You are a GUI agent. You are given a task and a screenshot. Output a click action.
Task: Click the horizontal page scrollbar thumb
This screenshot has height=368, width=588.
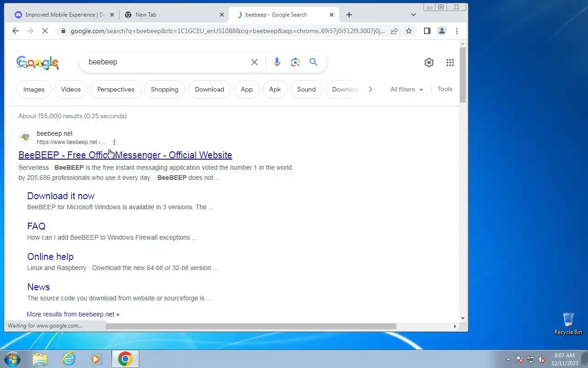(x=250, y=326)
